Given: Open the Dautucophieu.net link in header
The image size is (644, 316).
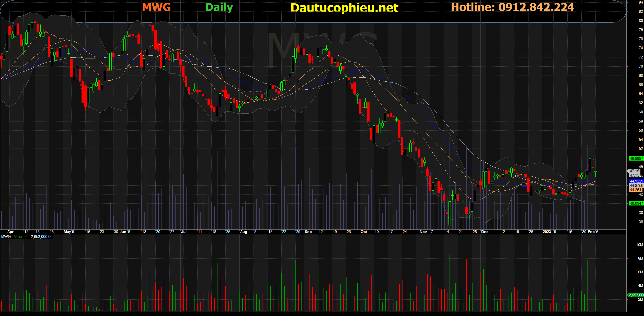Looking at the screenshot, I should click(344, 8).
